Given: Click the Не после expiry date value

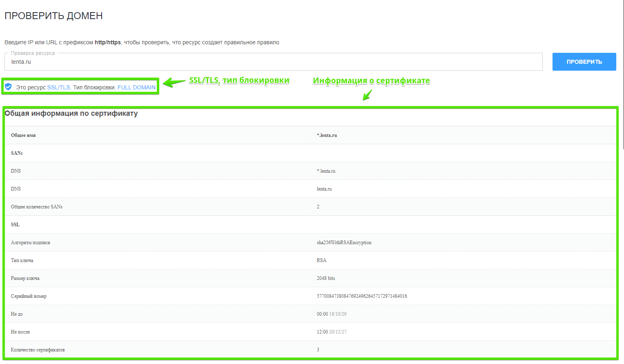Looking at the screenshot, I should [331, 332].
